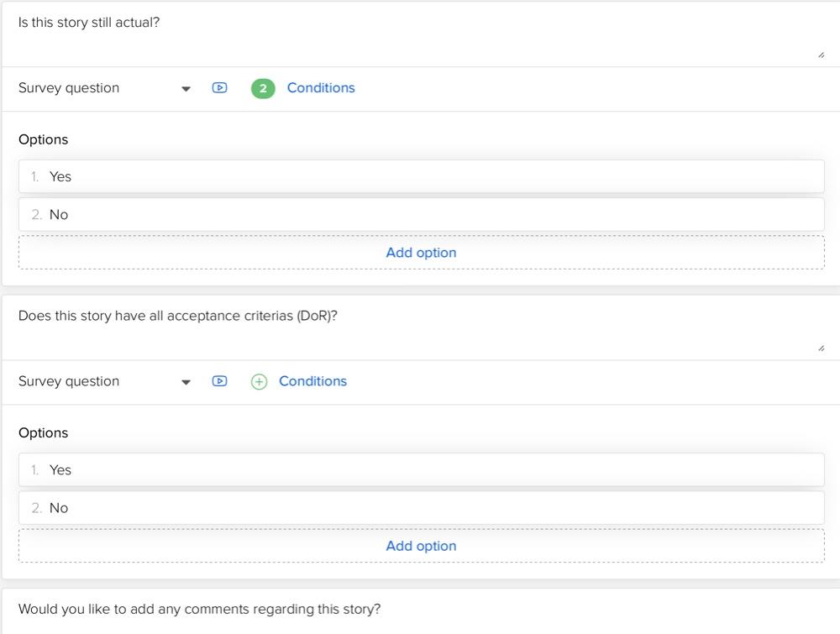Edit the acceptance criterias (DoR) question text
The width and height of the screenshot is (840, 634).
click(422, 328)
